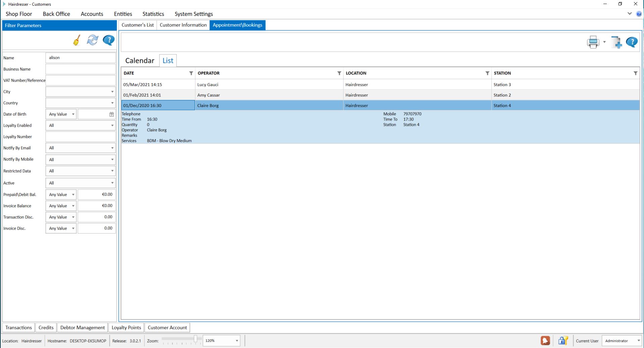The height and width of the screenshot is (348, 644).
Task: Switch to the Customer's List tab
Action: tap(138, 25)
